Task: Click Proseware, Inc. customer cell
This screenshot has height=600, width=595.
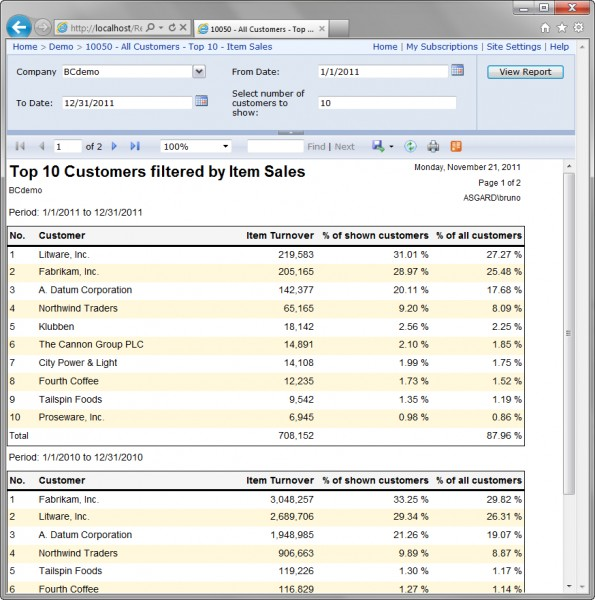Action: (x=71, y=417)
